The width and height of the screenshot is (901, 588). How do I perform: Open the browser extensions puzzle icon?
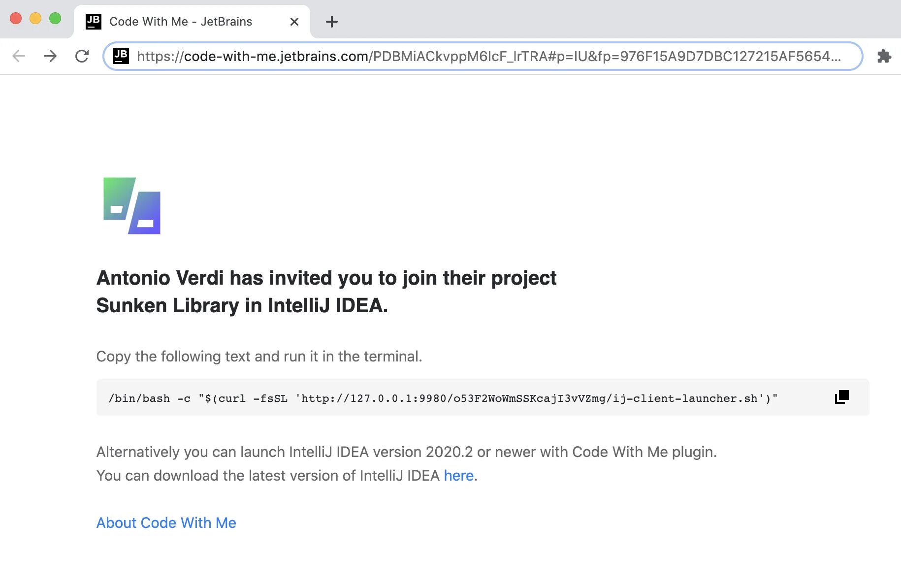884,56
